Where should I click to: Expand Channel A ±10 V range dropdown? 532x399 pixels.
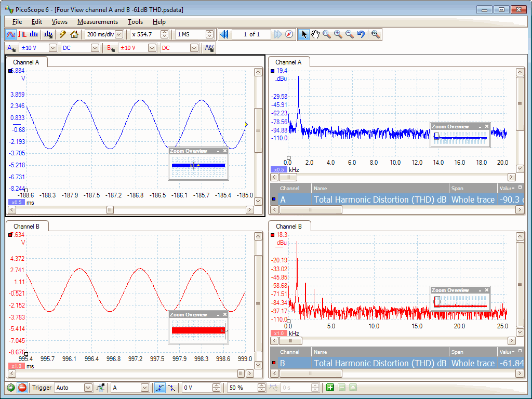click(52, 48)
